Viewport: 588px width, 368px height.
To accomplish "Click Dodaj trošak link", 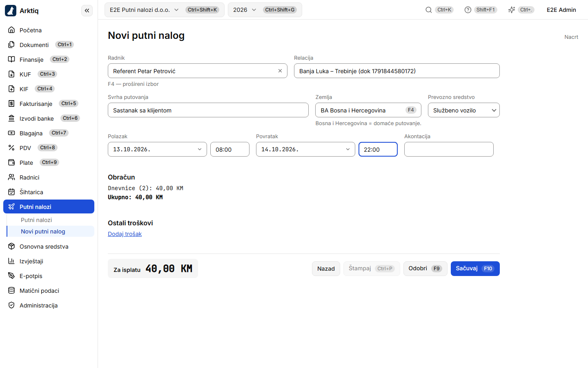I will tap(125, 234).
